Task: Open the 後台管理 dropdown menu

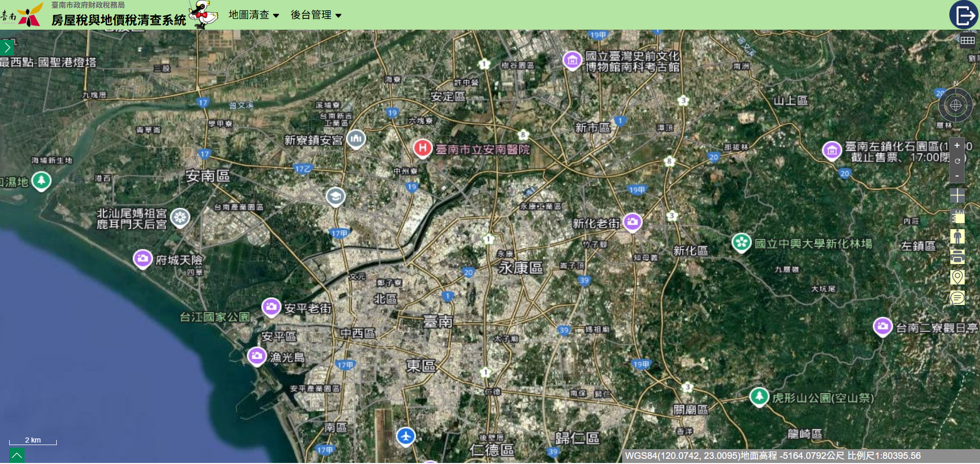Action: click(316, 15)
